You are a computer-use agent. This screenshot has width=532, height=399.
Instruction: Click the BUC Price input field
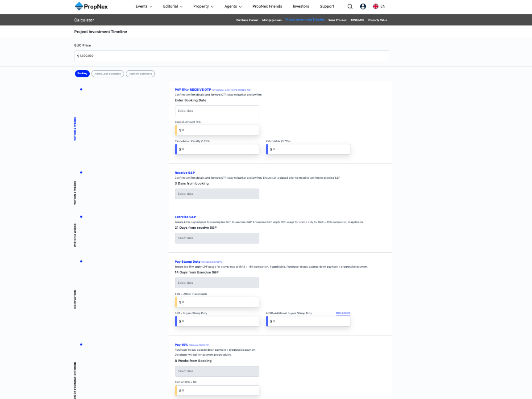(x=232, y=56)
